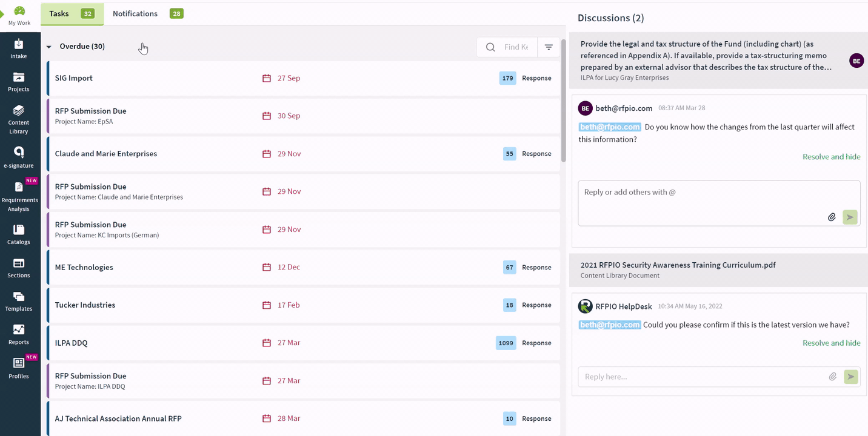Click the Discussions (2) heading
The width and height of the screenshot is (868, 436).
click(x=611, y=18)
